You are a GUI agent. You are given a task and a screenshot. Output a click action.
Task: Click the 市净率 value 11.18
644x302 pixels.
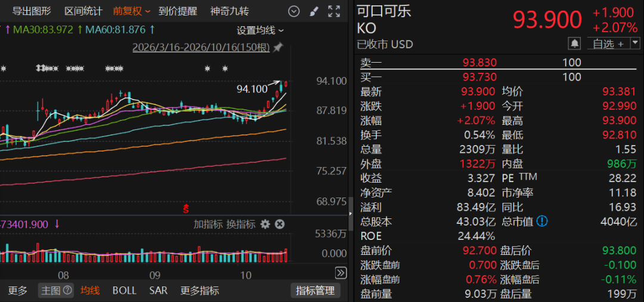[x=623, y=193]
